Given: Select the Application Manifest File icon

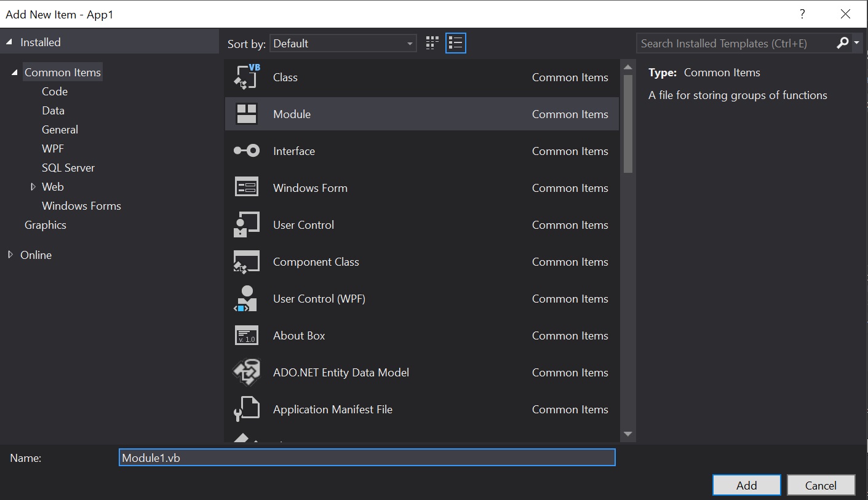Looking at the screenshot, I should coord(247,409).
